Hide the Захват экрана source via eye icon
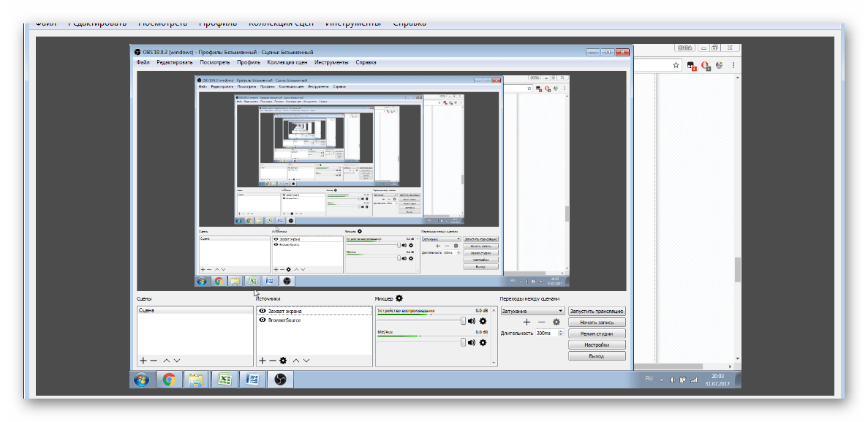868x422 pixels. click(263, 311)
